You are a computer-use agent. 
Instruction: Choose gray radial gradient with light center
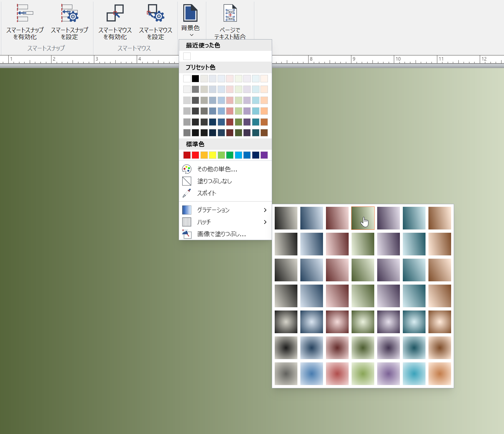pyautogui.click(x=286, y=322)
